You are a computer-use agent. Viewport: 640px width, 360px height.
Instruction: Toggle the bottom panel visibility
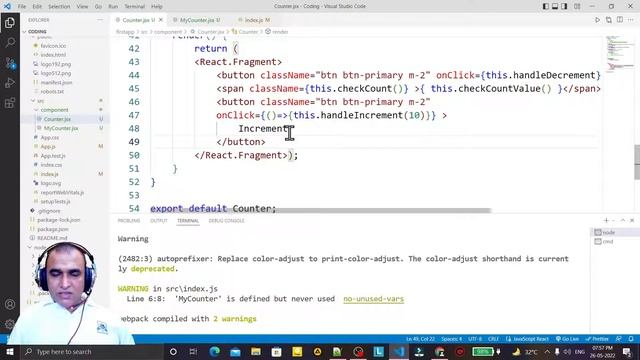click(555, 6)
